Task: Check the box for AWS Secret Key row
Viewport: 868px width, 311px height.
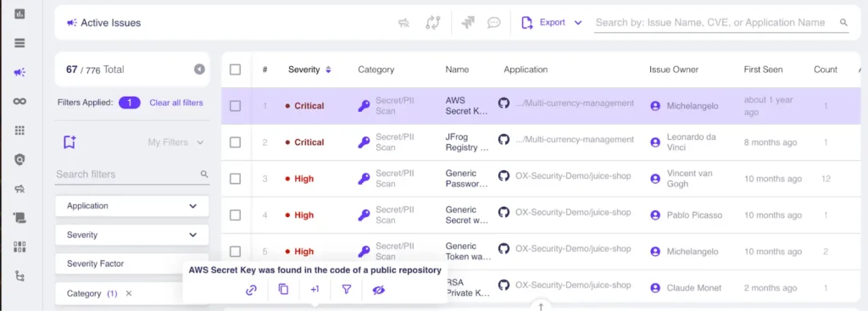Action: pos(236,106)
